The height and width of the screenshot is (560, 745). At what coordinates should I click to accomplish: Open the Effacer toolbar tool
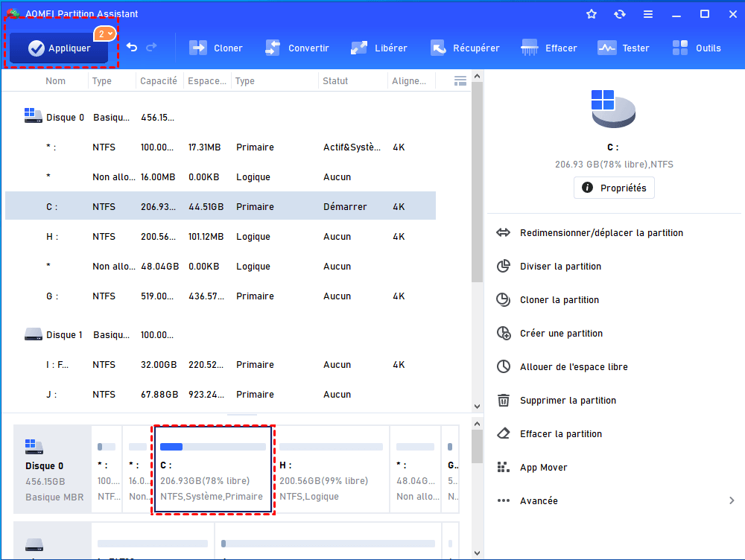(x=549, y=48)
